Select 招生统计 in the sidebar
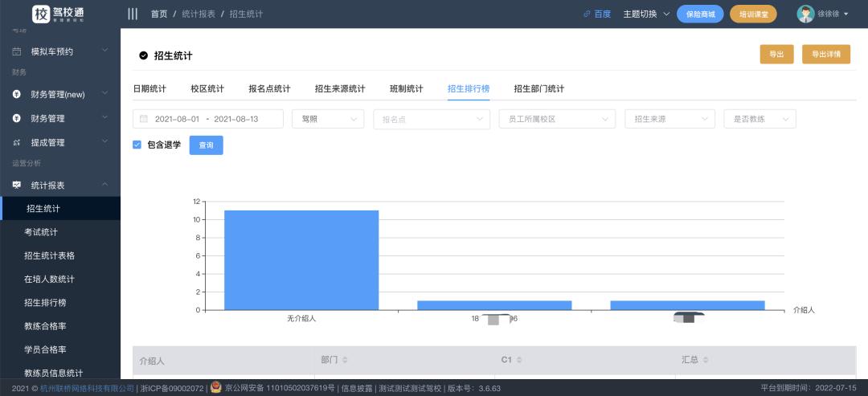The height and width of the screenshot is (396, 868). pyautogui.click(x=59, y=209)
